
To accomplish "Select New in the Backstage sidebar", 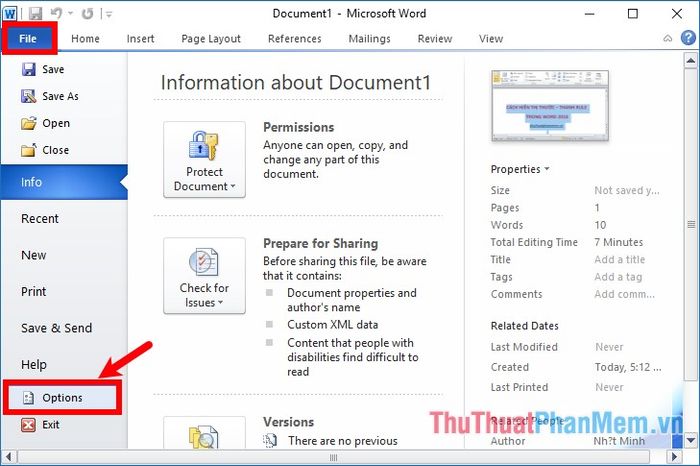I will (x=64, y=255).
